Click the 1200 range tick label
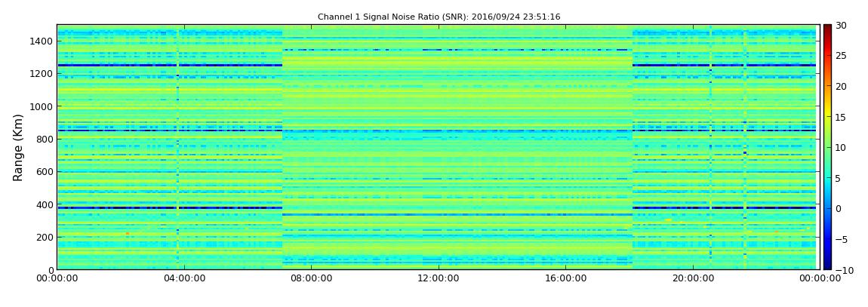868x307 pixels. pyautogui.click(x=42, y=74)
